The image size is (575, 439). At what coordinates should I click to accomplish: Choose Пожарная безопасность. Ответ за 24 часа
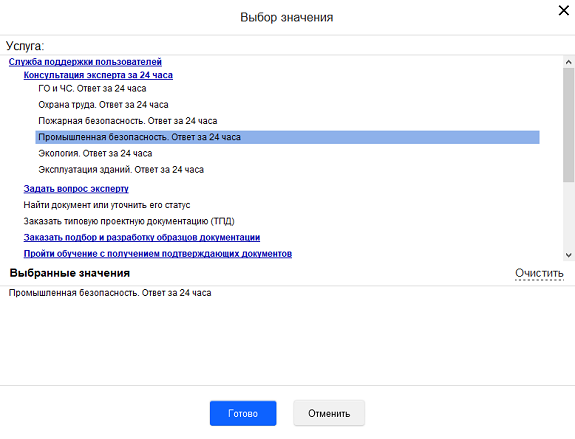tap(128, 121)
